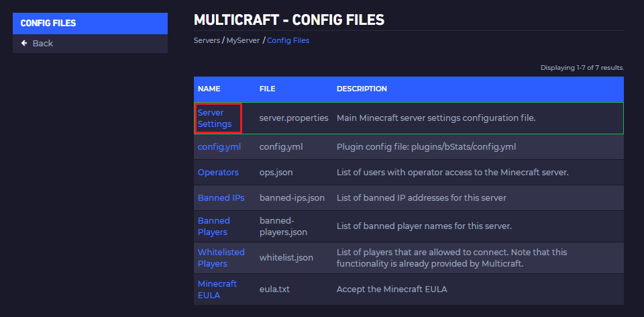Select the Back text in the sidebar
The image size is (644, 317).
pyautogui.click(x=42, y=43)
